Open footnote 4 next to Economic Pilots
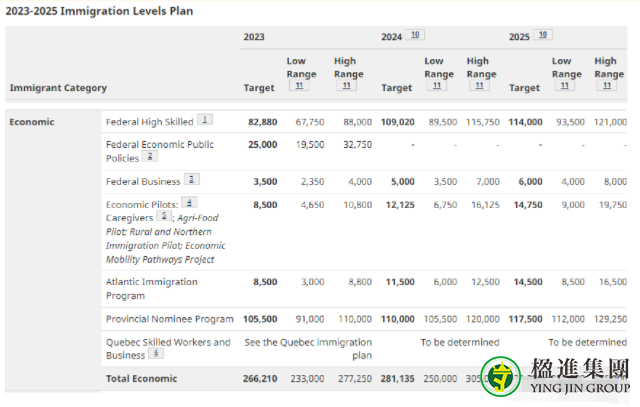 189,202
